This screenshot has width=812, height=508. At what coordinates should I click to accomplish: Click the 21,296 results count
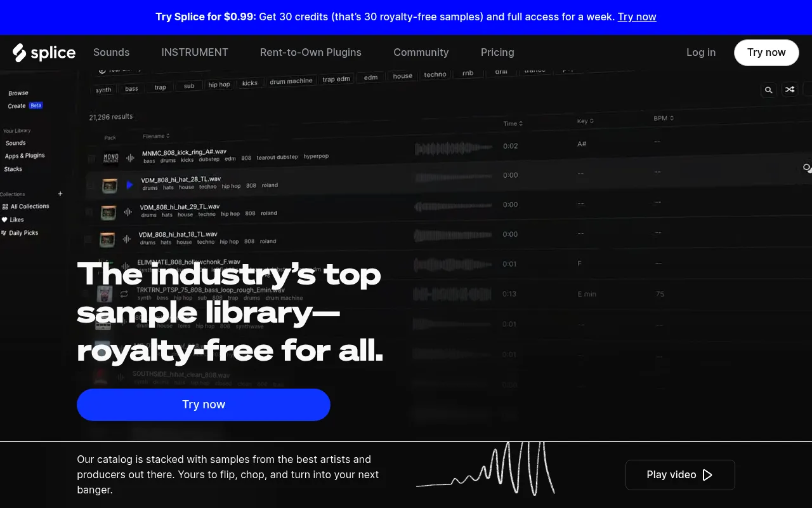point(111,117)
